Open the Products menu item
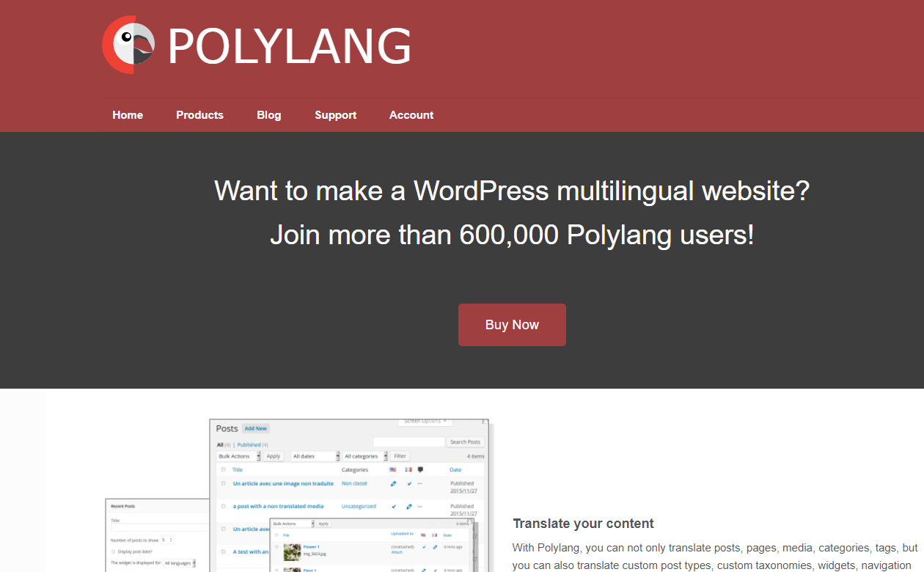Image resolution: width=924 pixels, height=572 pixels. [x=199, y=115]
